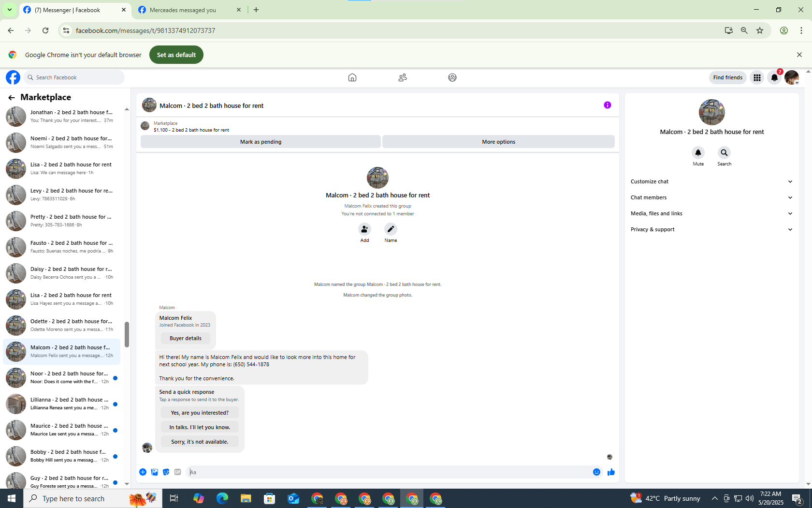Click the conversation list scrollbar thumb

tap(127, 334)
